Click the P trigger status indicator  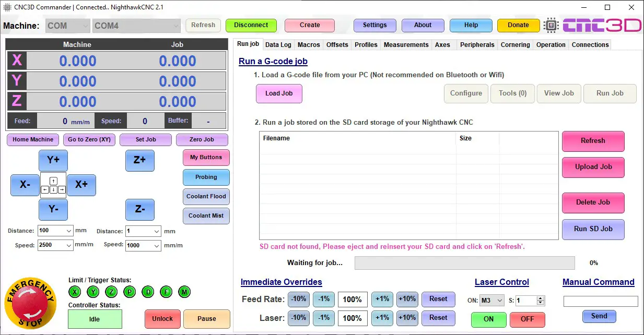(x=130, y=292)
